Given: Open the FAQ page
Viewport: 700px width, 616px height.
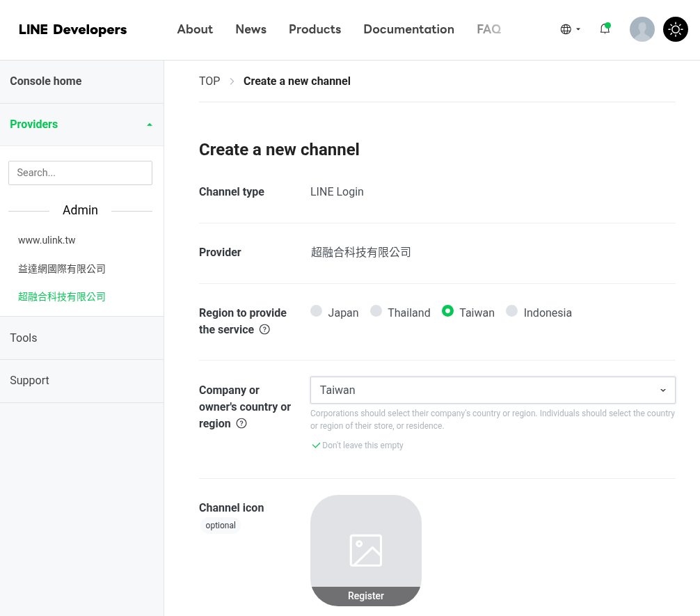Looking at the screenshot, I should tap(489, 29).
